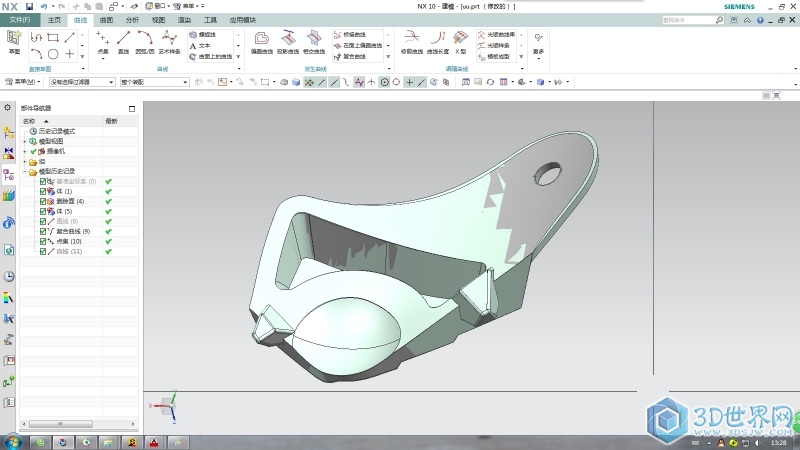Open the 草图 (Sketch) tool
Viewport: 800px width, 450px height.
pos(14,42)
